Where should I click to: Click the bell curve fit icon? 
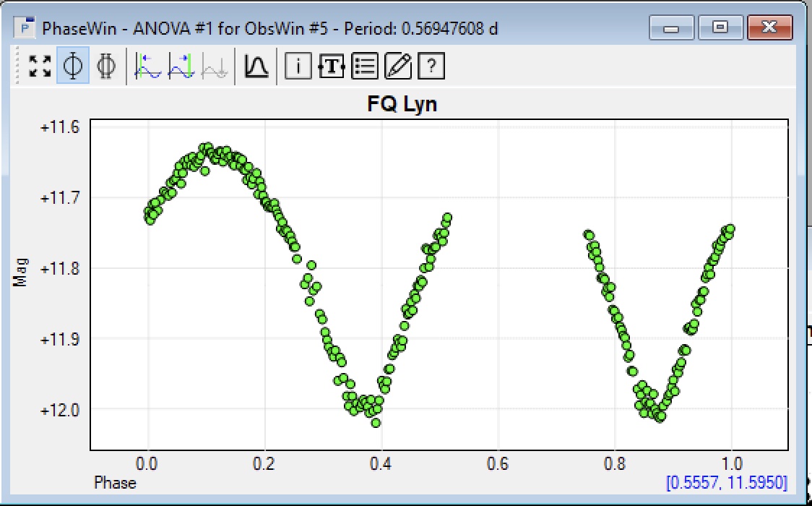[x=256, y=67]
